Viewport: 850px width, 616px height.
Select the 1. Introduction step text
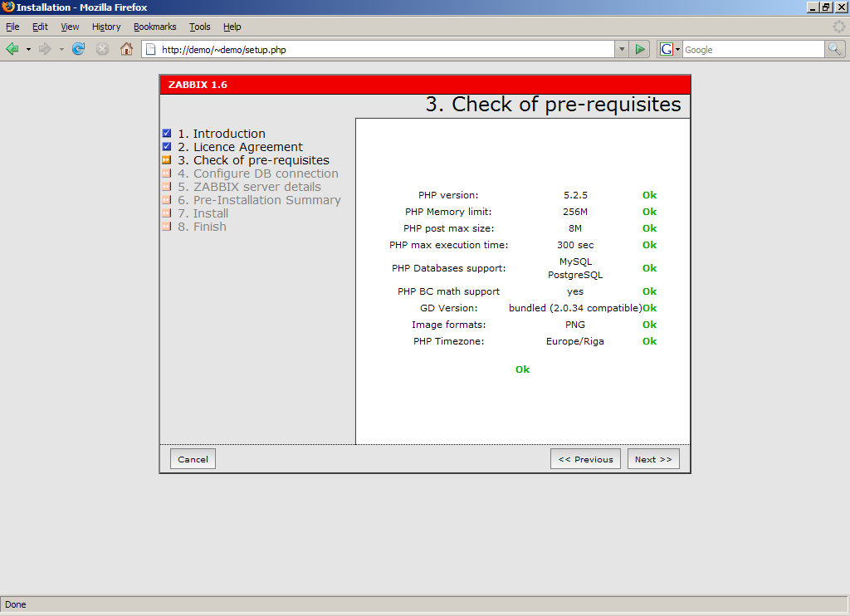[x=222, y=134]
